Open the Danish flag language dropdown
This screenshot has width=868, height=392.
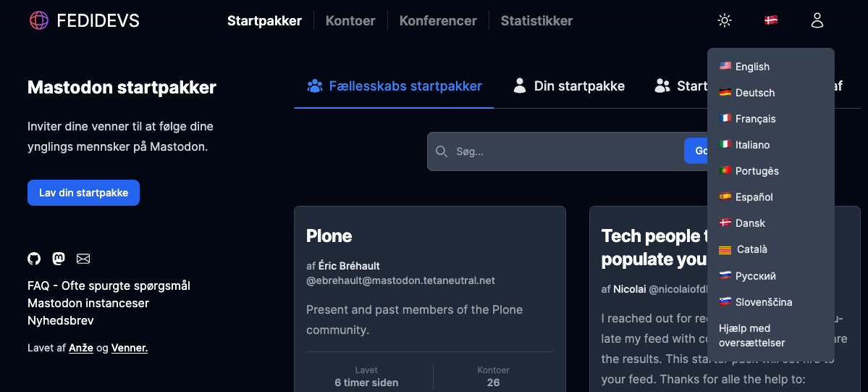771,20
